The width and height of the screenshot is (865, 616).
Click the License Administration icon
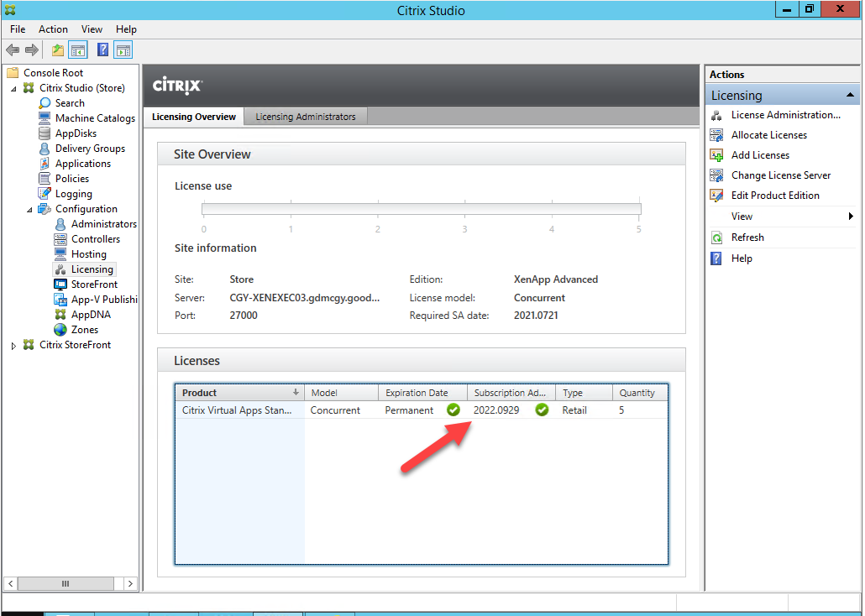pos(716,115)
